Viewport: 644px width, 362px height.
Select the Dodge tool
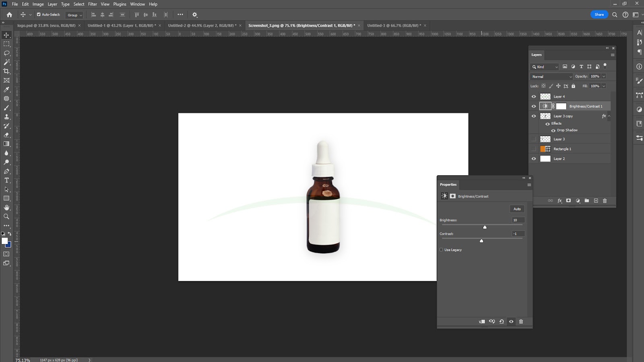[x=6, y=162]
